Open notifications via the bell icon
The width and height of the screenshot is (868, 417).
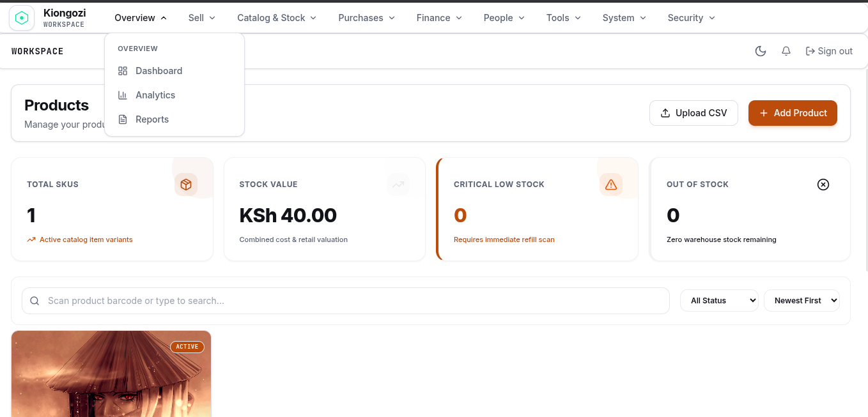786,51
